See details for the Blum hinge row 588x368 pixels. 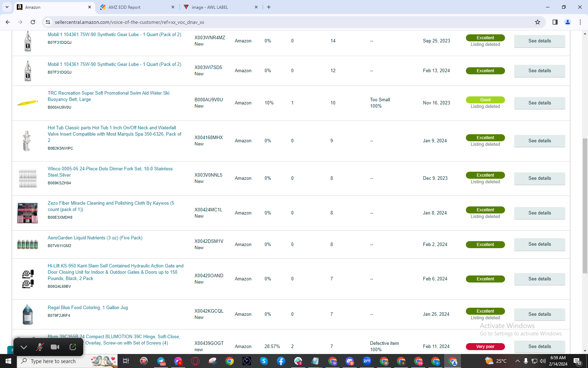click(539, 346)
